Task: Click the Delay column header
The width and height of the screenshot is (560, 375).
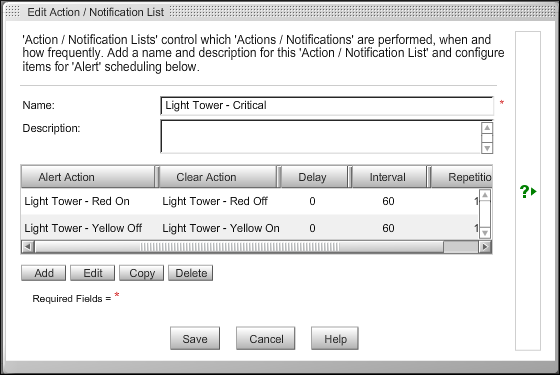Action: click(314, 177)
